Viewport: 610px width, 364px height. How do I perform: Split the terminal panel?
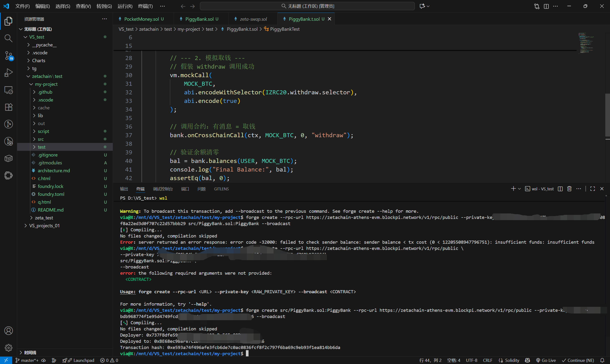[x=560, y=189]
